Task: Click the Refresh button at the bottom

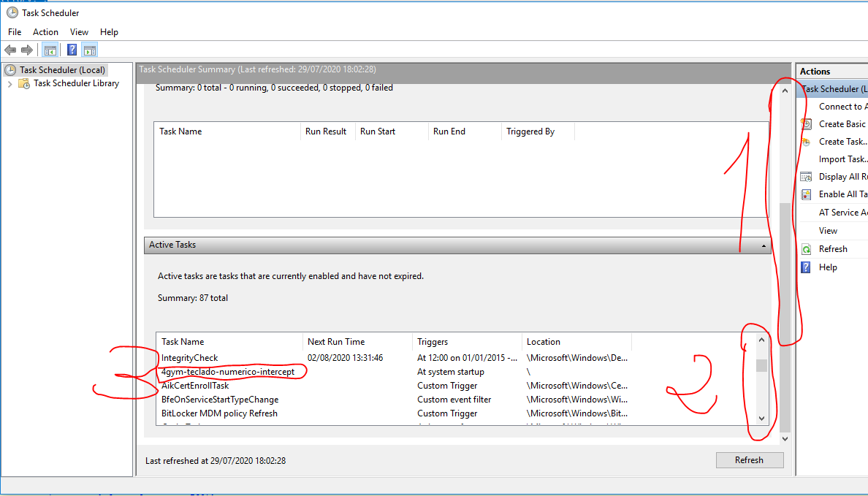Action: (x=749, y=460)
